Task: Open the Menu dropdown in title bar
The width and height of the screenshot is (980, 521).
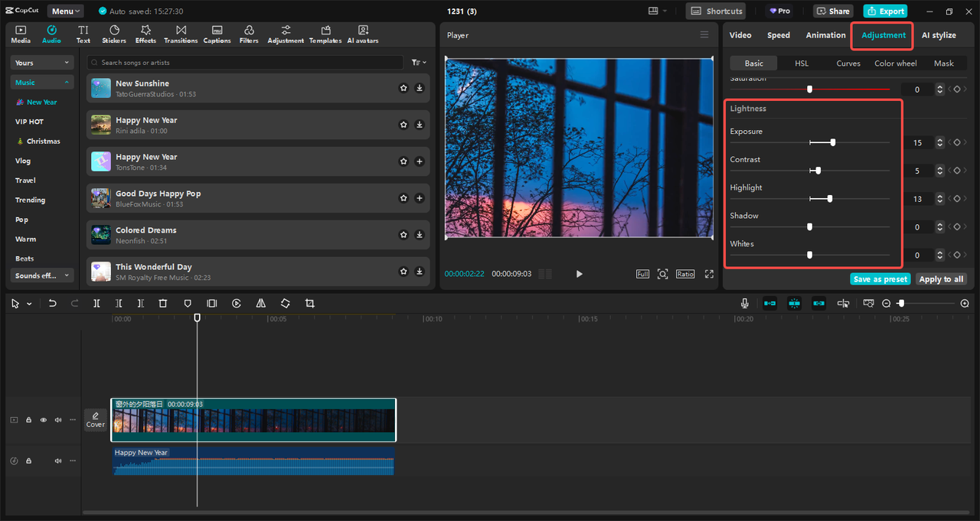Action: (67, 11)
